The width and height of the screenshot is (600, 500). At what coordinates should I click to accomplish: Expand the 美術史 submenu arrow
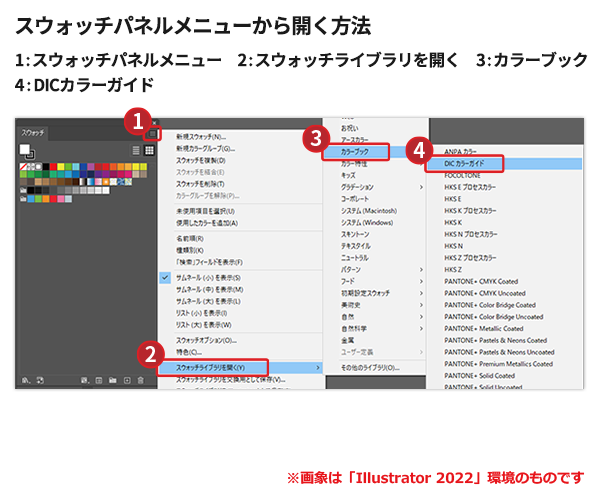(421, 305)
